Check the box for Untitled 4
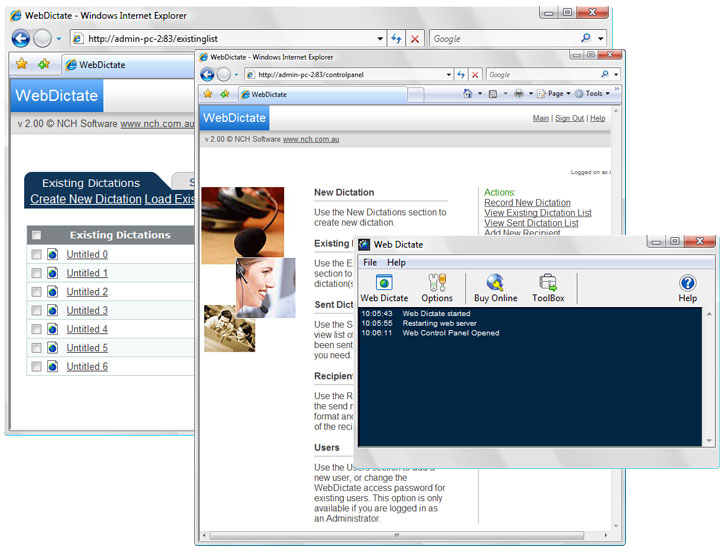Image resolution: width=727 pixels, height=556 pixels. (36, 329)
